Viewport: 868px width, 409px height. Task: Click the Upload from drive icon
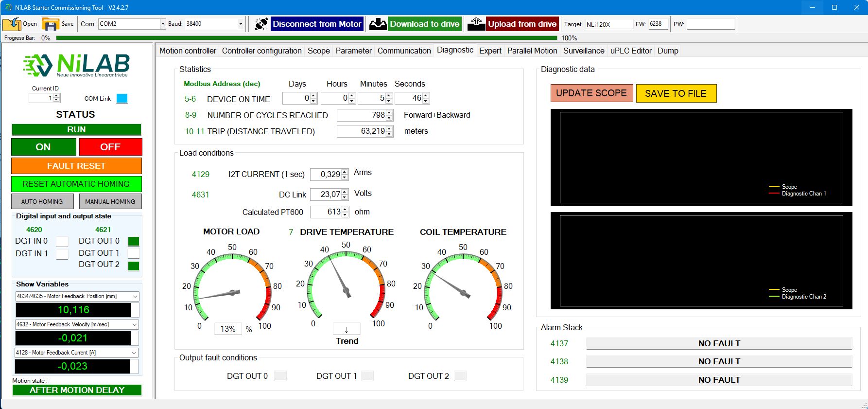[x=476, y=24]
